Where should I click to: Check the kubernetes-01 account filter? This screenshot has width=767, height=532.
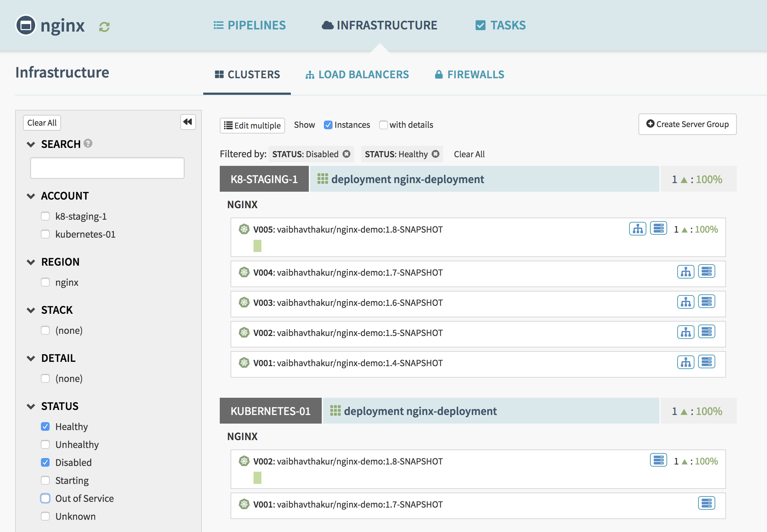[x=45, y=234]
